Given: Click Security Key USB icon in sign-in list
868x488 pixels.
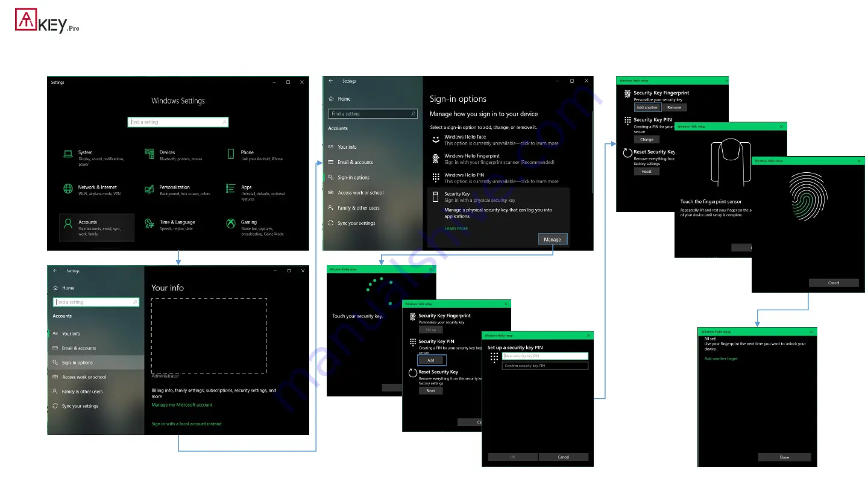Looking at the screenshot, I should tap(435, 197).
